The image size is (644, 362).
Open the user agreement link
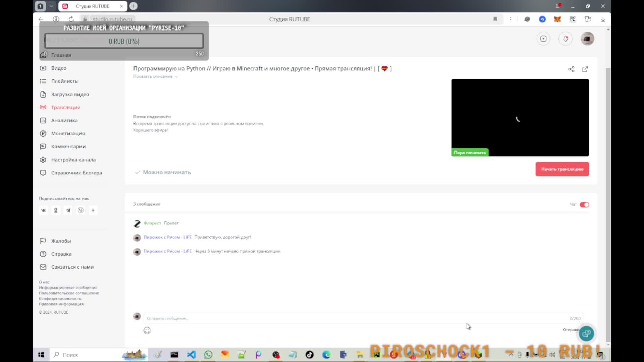[x=69, y=293]
